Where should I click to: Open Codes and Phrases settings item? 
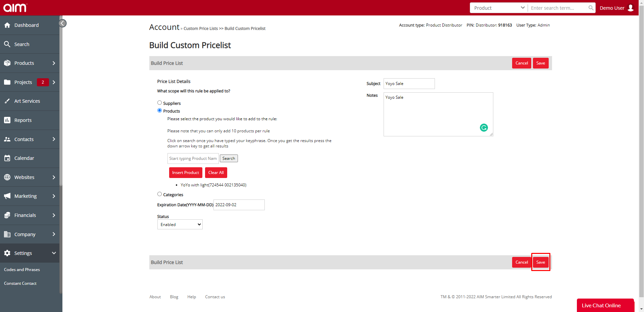coord(22,270)
